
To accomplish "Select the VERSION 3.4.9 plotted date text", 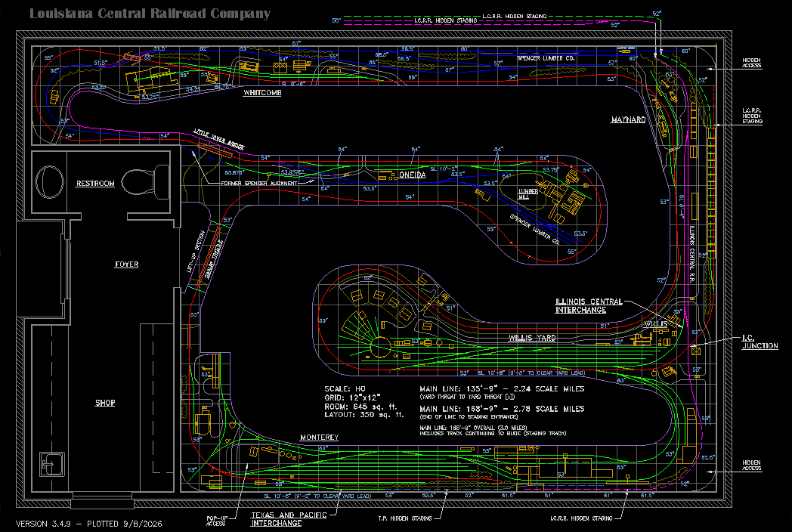I will click(x=89, y=524).
